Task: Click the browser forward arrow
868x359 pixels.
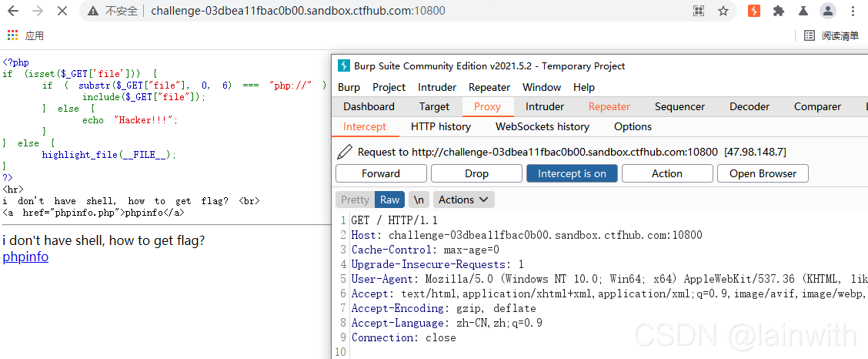Action: [38, 11]
